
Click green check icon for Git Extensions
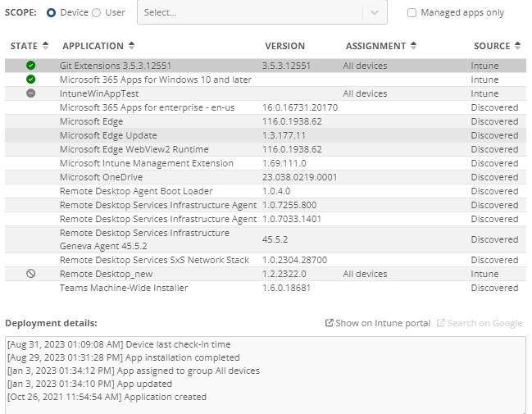(x=31, y=66)
